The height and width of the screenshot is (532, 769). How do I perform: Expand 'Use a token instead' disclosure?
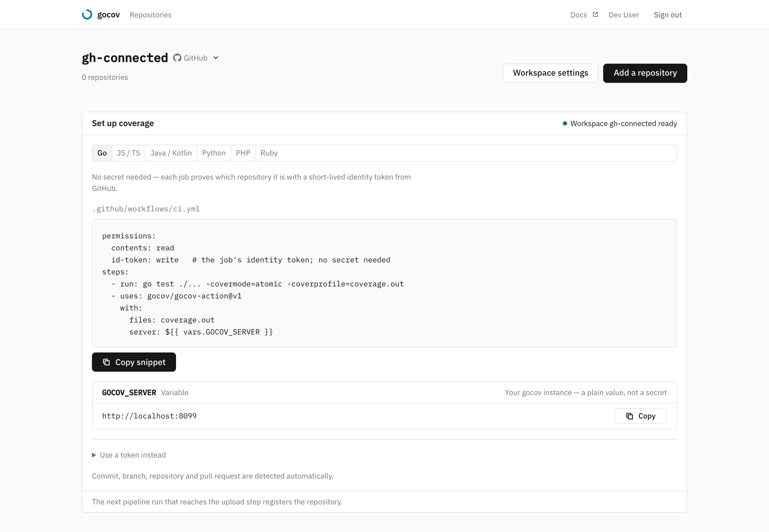129,455
